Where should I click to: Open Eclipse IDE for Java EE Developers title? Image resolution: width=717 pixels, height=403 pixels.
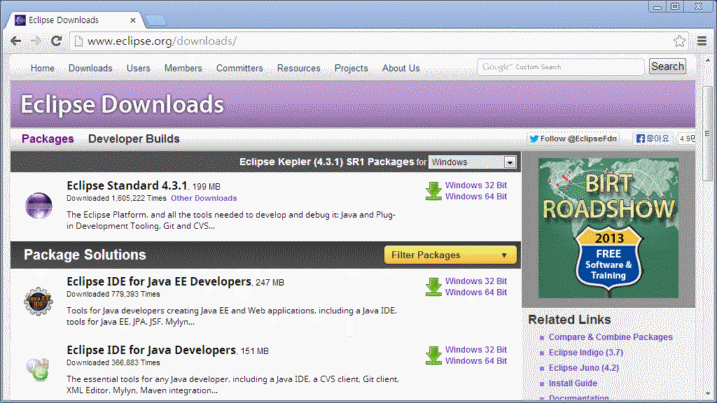159,282
